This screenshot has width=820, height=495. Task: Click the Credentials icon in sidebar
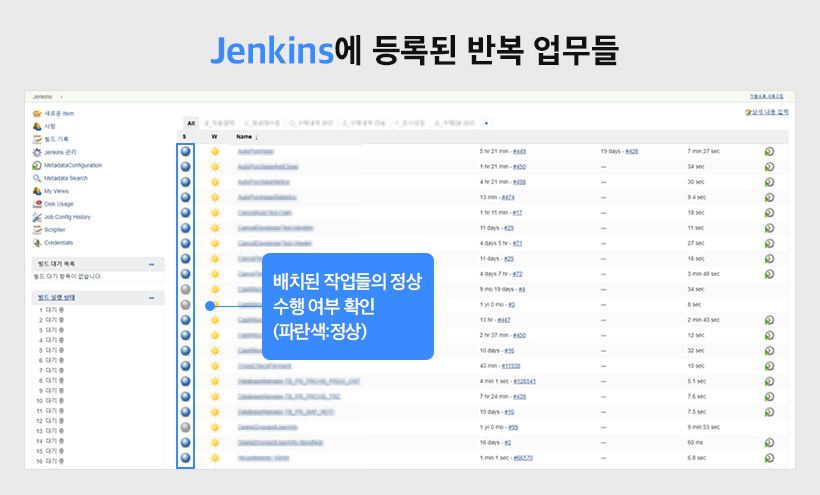37,243
